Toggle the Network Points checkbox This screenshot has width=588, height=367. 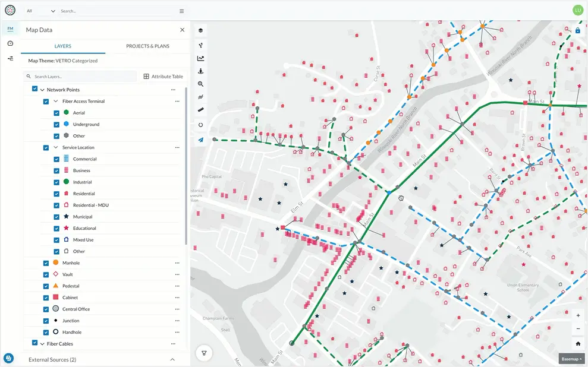click(x=35, y=89)
